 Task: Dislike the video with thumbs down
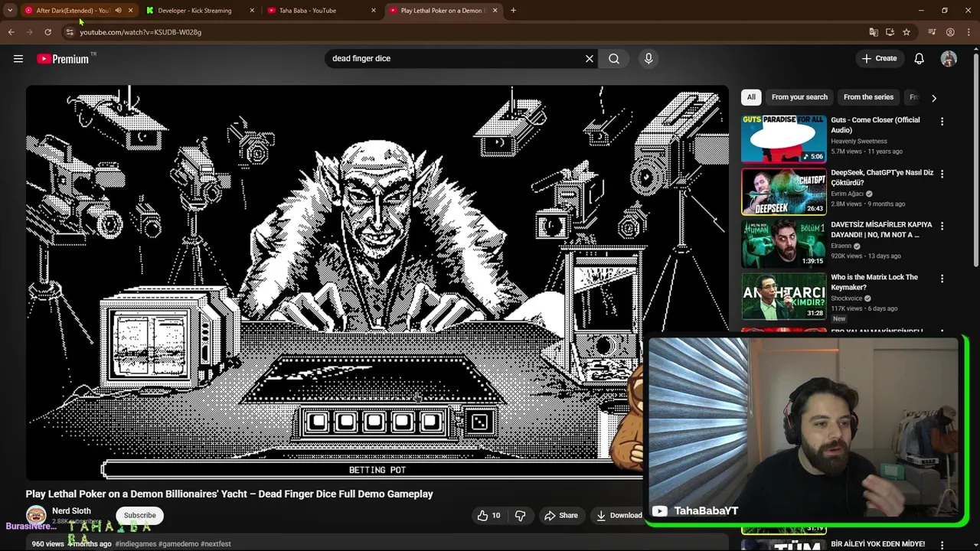pos(520,515)
